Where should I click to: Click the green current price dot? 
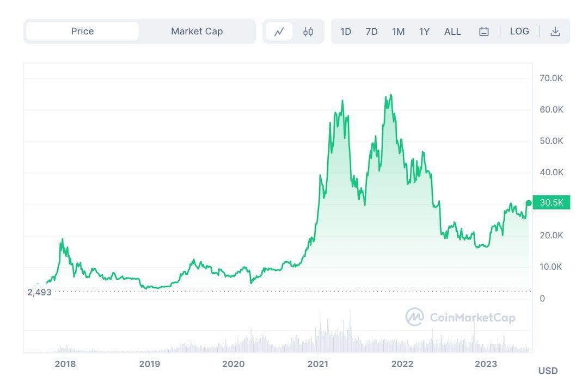529,203
